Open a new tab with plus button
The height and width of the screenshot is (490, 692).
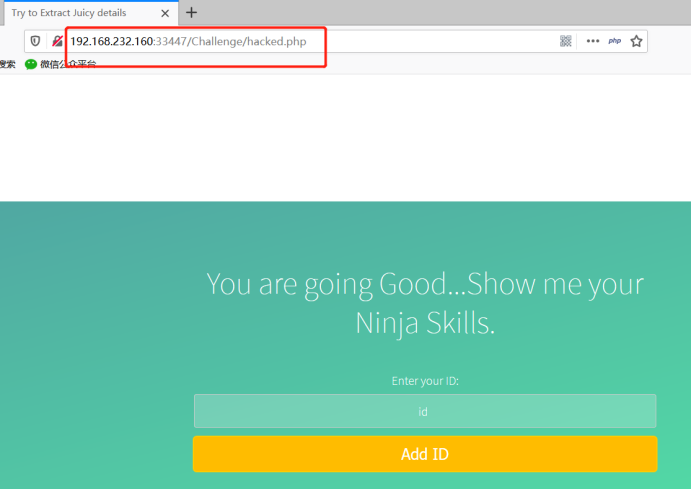click(191, 12)
